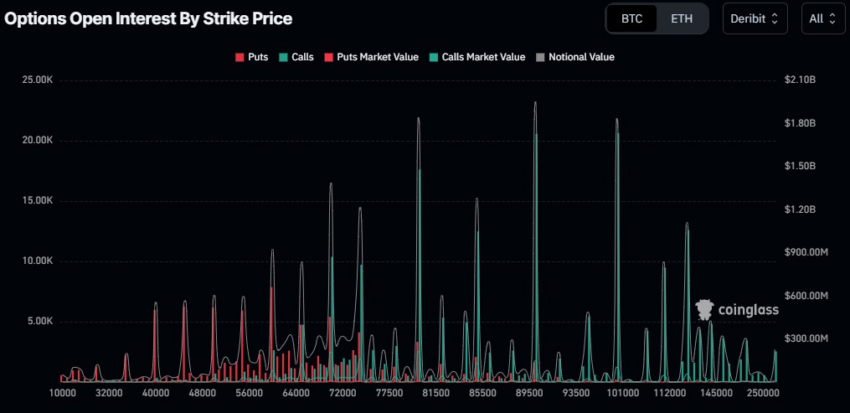Click the Deribit dropdown arrows icon
850x413 pixels.
click(775, 18)
